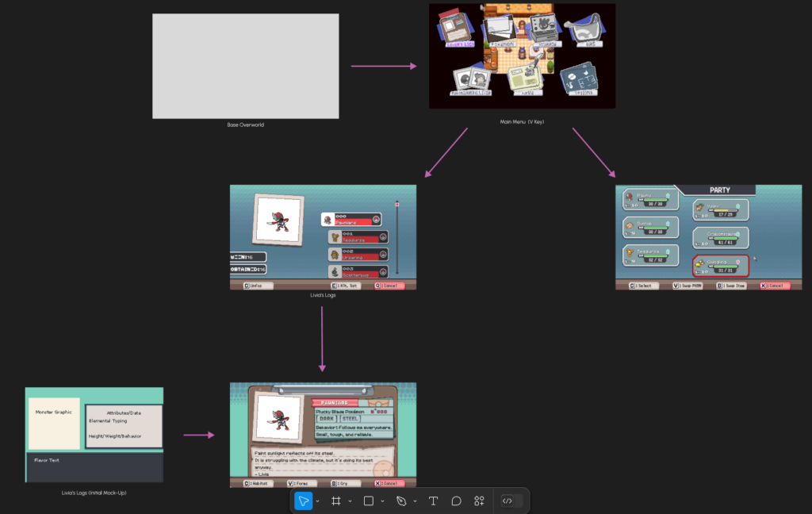Click the PAWNIARD name banner in detail page
The height and width of the screenshot is (514, 812).
335,403
